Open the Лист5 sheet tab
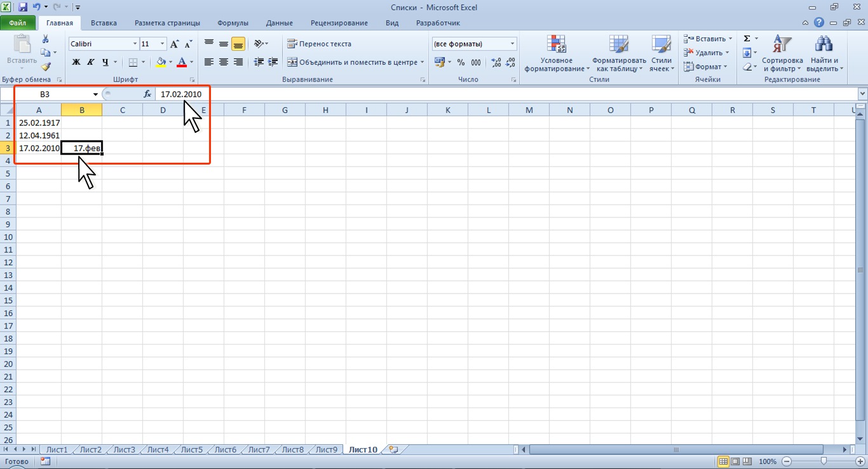The image size is (868, 469). click(x=191, y=449)
